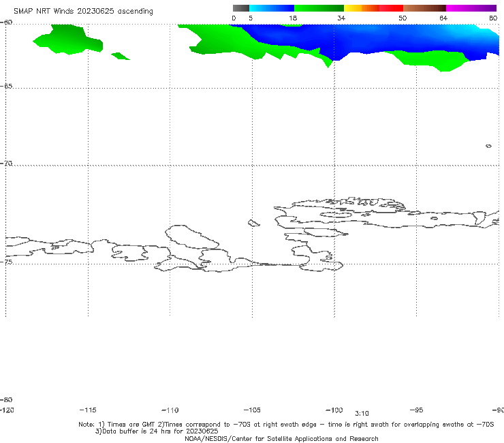This screenshot has width=504, height=443.
Task: Click the color bar label '50'
Action: pos(403,18)
